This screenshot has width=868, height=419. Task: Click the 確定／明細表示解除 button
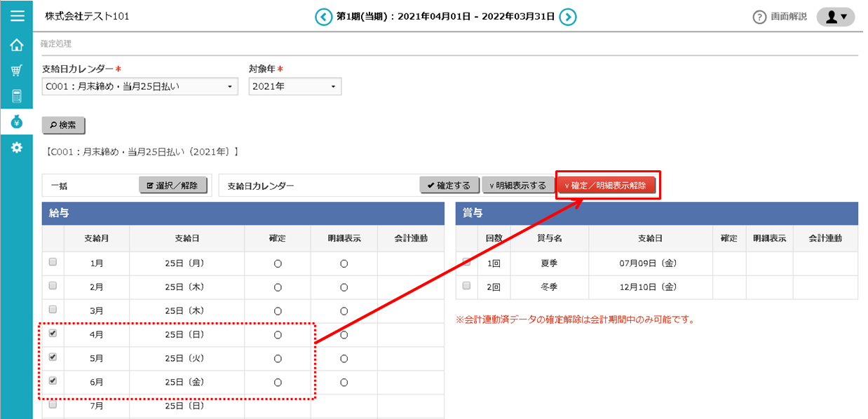point(608,185)
